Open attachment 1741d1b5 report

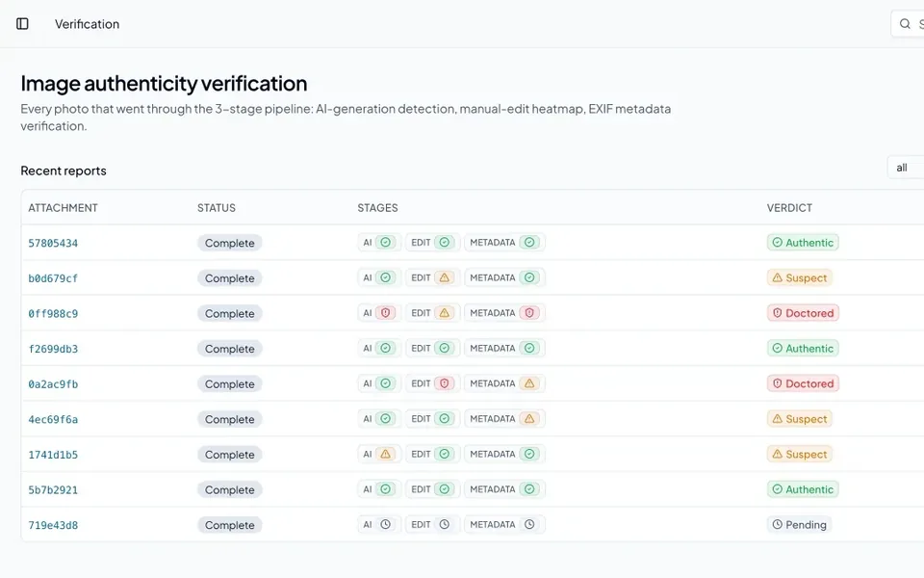(x=53, y=455)
